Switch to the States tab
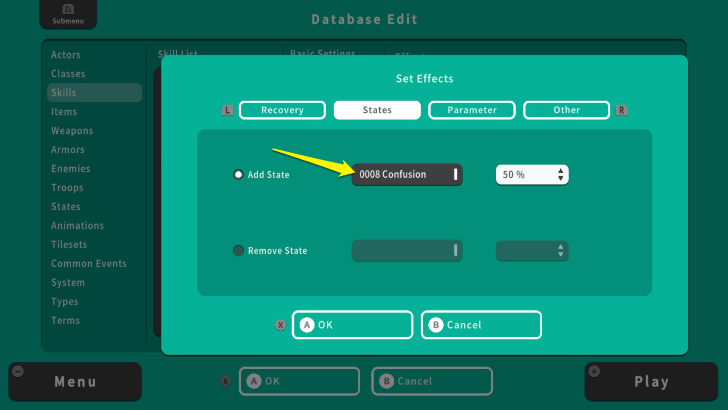The width and height of the screenshot is (728, 410). click(x=377, y=110)
